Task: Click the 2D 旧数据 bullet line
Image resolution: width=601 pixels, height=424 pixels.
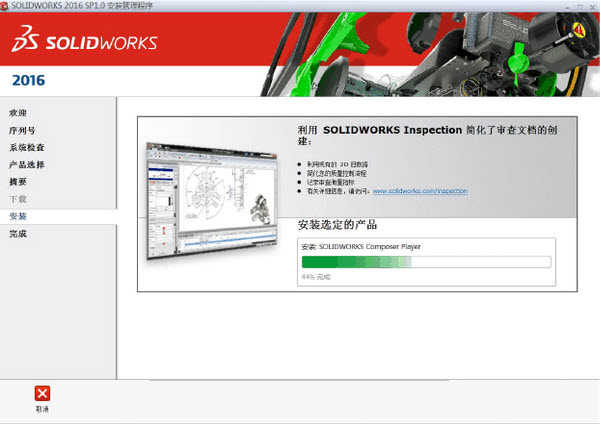Action: point(337,164)
